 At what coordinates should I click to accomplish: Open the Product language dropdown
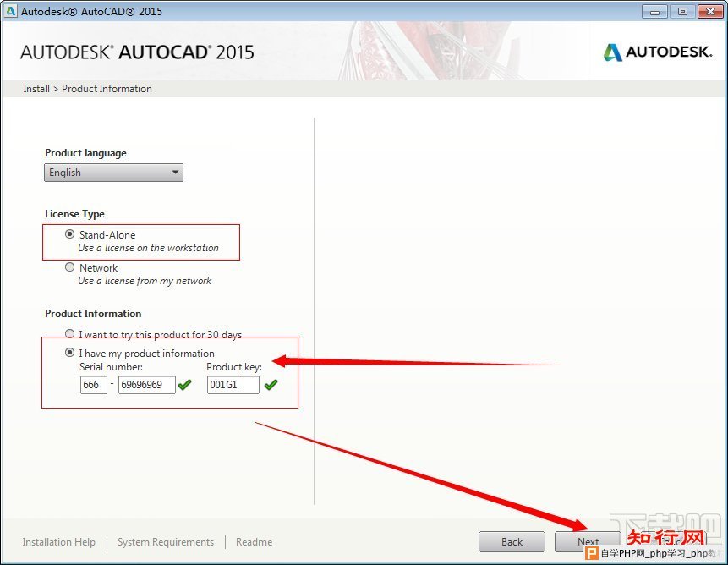pos(114,173)
